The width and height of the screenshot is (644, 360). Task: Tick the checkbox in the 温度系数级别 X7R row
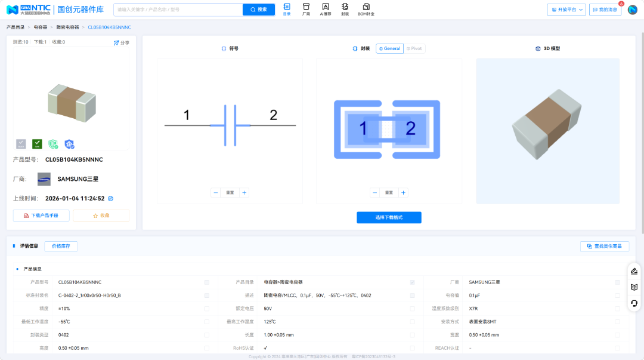pyautogui.click(x=617, y=309)
